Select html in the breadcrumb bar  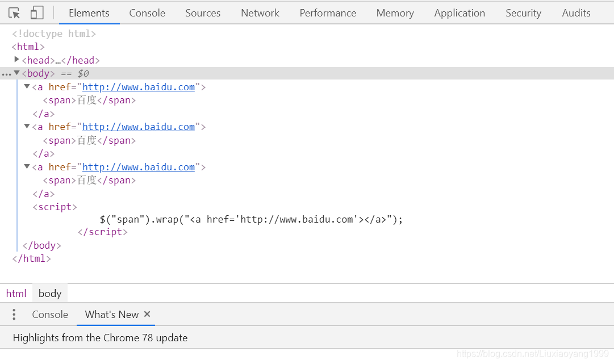pyautogui.click(x=16, y=294)
